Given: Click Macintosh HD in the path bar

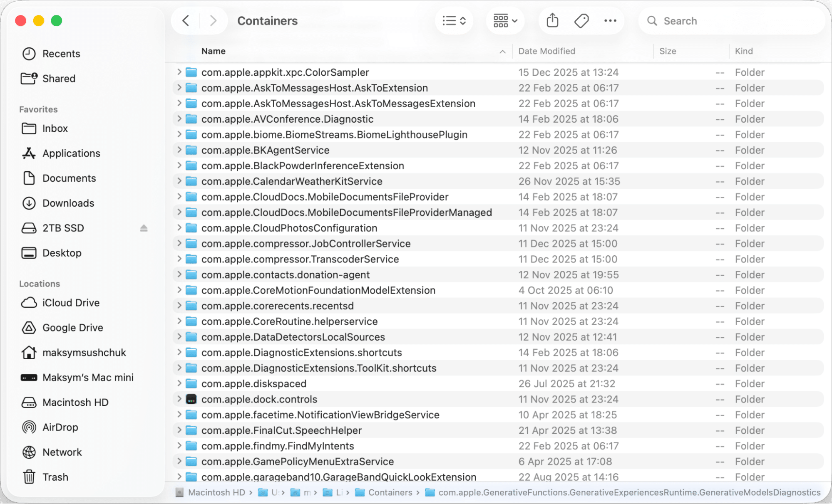Looking at the screenshot, I should tap(211, 492).
